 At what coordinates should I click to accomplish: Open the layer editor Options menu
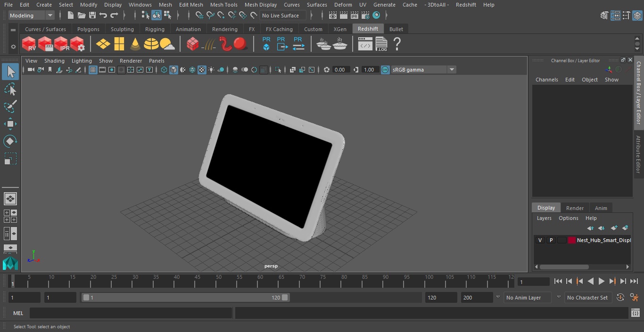click(568, 218)
